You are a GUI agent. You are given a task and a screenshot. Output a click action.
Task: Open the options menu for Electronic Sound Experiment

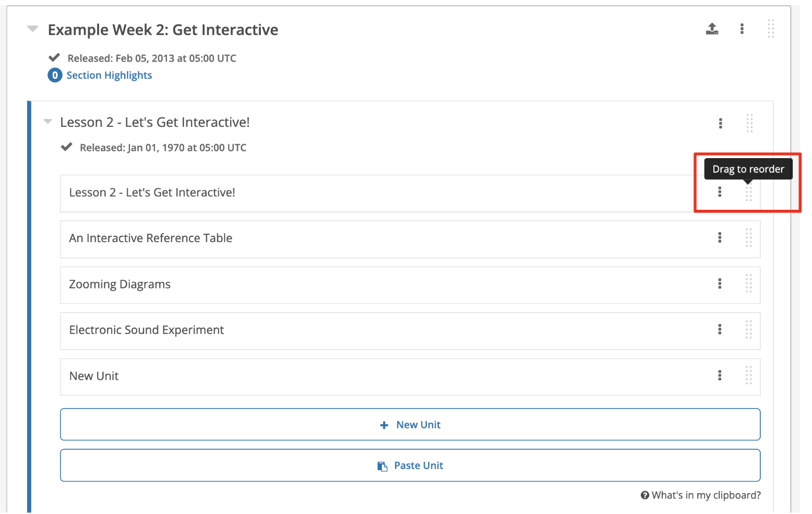[x=720, y=330]
